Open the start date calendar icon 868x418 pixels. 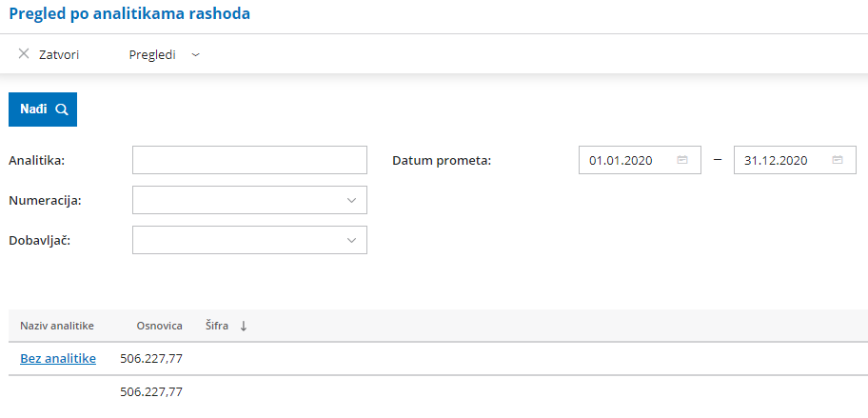point(682,161)
